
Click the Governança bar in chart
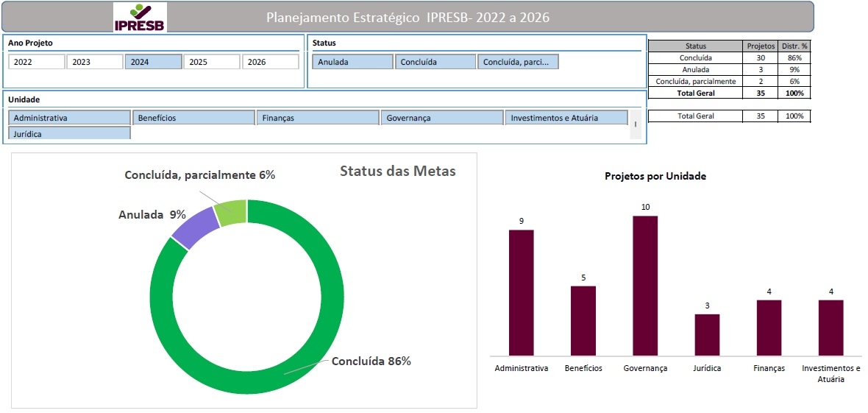[645, 286]
